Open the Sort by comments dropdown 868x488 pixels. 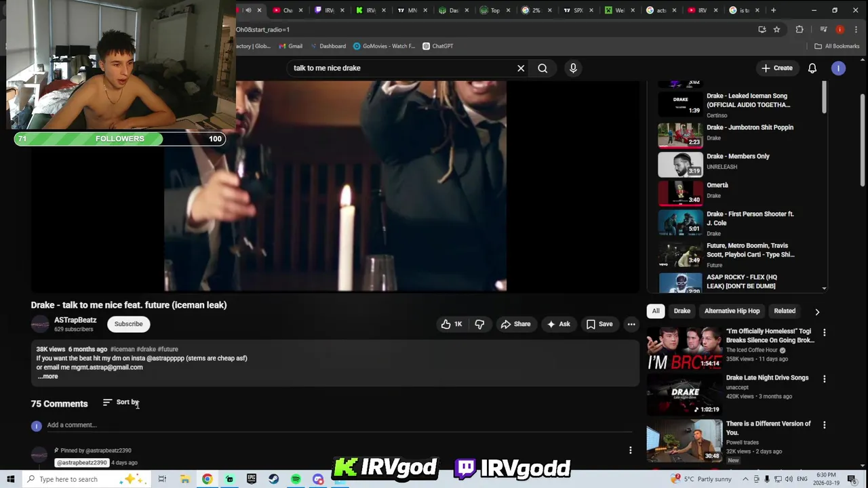(x=121, y=403)
